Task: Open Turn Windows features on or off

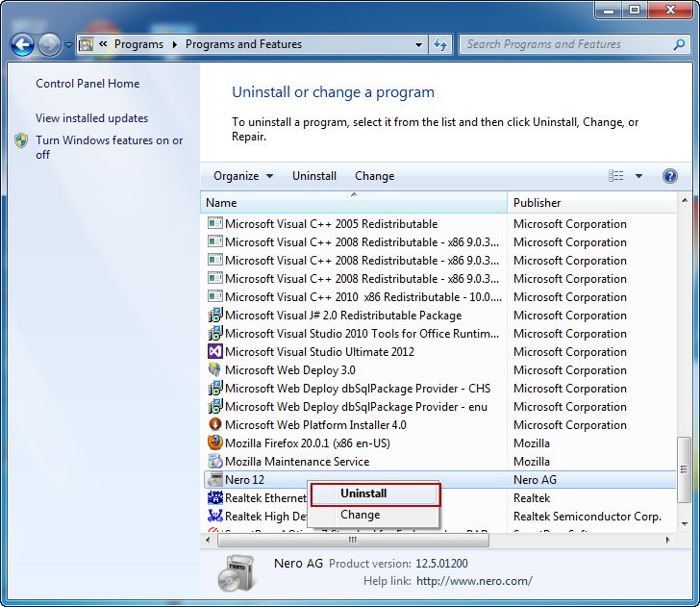Action: [x=110, y=147]
